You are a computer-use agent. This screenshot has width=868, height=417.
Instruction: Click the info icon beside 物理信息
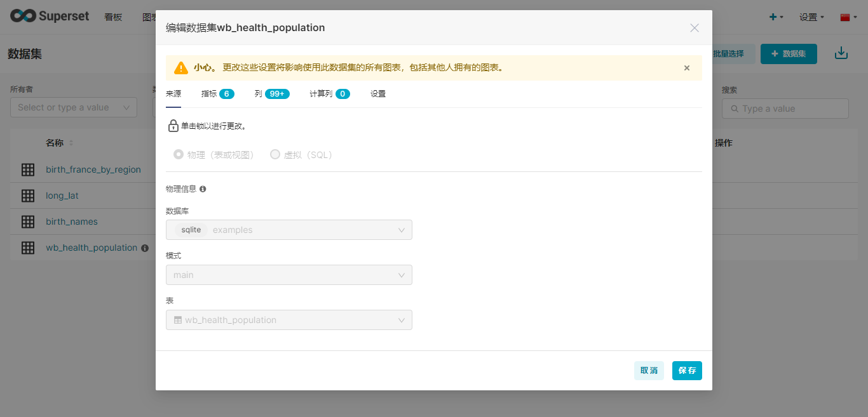point(203,189)
